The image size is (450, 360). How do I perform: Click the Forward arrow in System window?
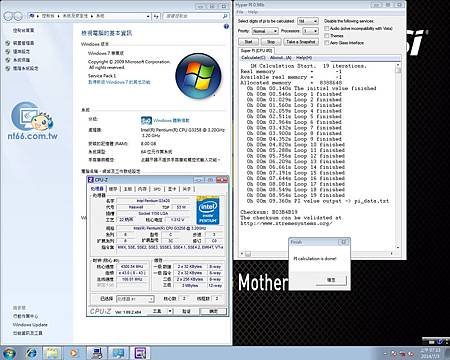(18, 16)
